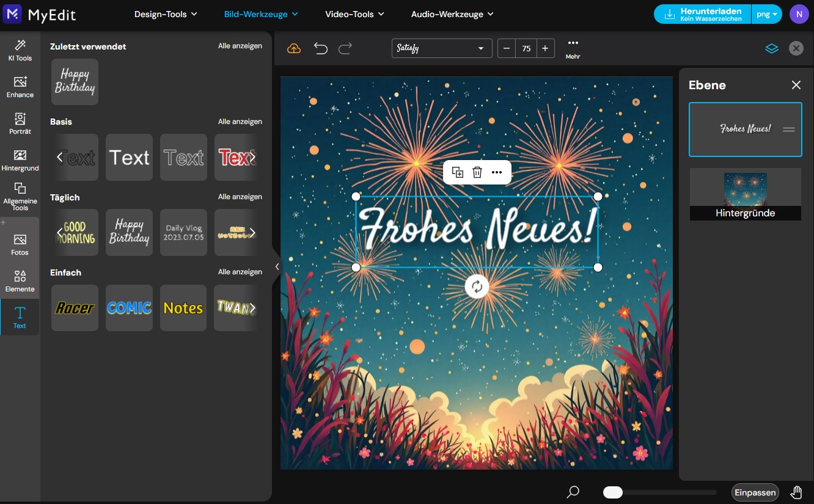Open the Satisfy font dropdown
Screen dimensions: 814x504
click(441, 49)
